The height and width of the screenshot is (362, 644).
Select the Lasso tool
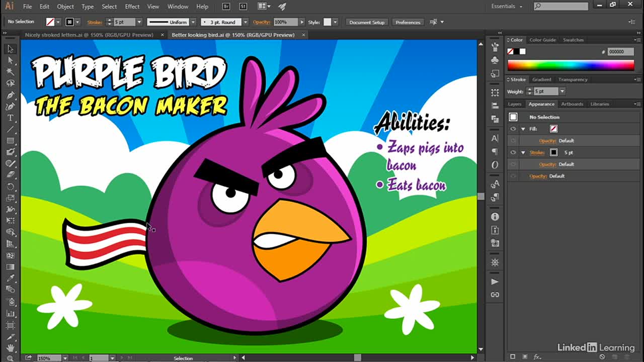click(10, 83)
